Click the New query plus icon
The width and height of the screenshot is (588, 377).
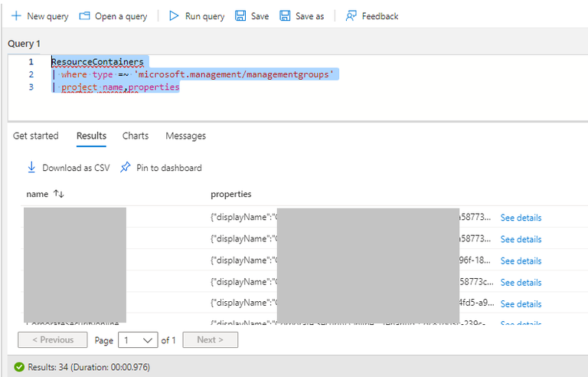point(16,16)
